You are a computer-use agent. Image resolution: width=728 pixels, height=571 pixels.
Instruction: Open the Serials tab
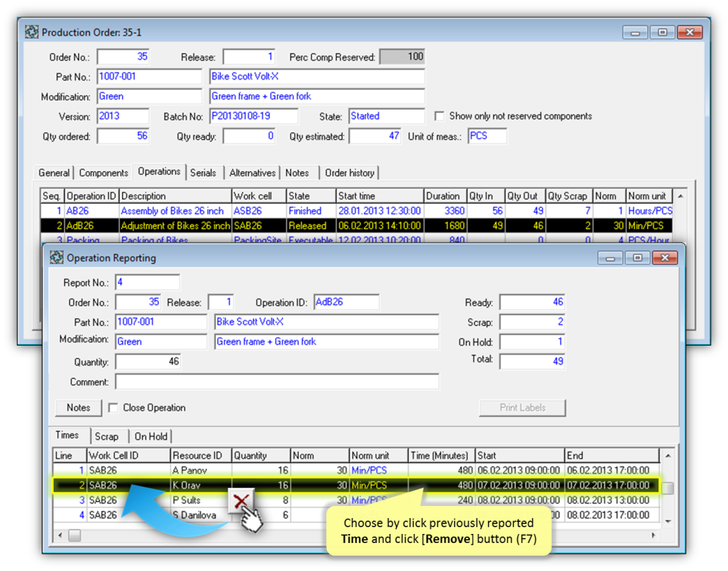point(203,173)
